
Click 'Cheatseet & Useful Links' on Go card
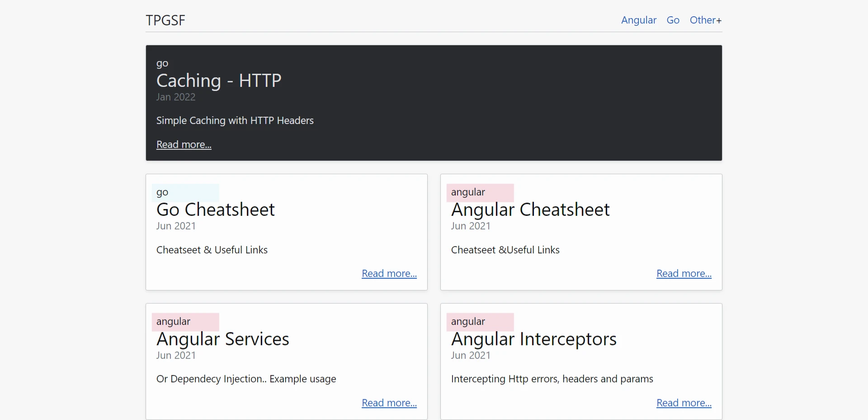click(x=212, y=250)
